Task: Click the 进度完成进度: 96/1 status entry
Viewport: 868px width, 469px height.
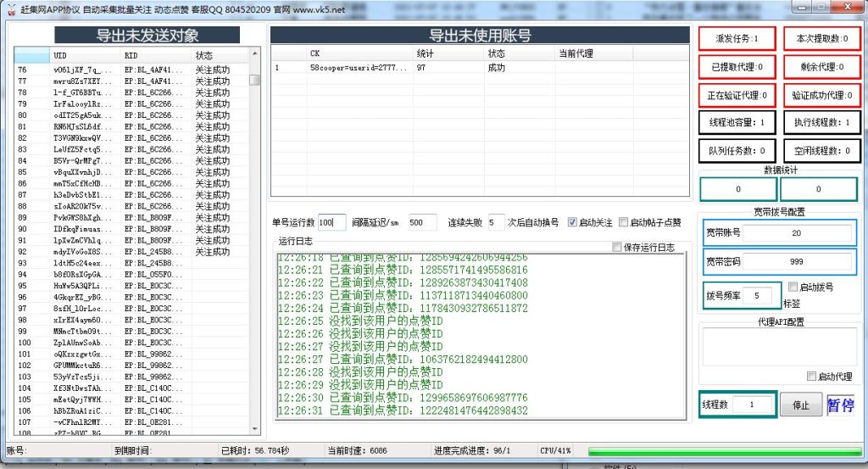Action: click(x=472, y=450)
